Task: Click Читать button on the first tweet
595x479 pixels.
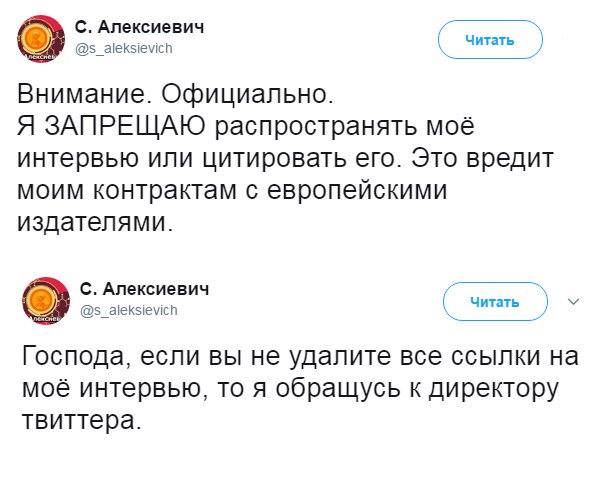Action: click(490, 39)
